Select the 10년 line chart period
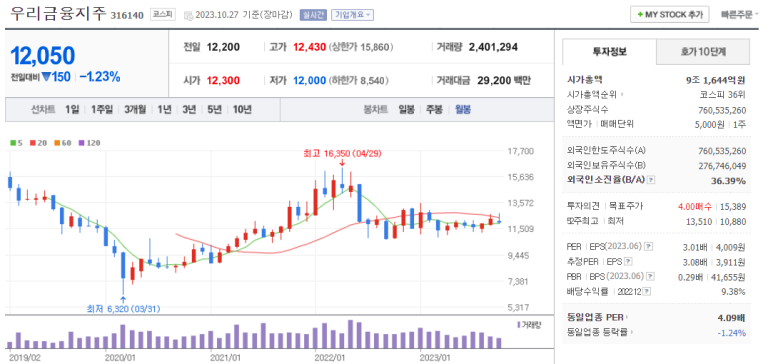 point(242,109)
